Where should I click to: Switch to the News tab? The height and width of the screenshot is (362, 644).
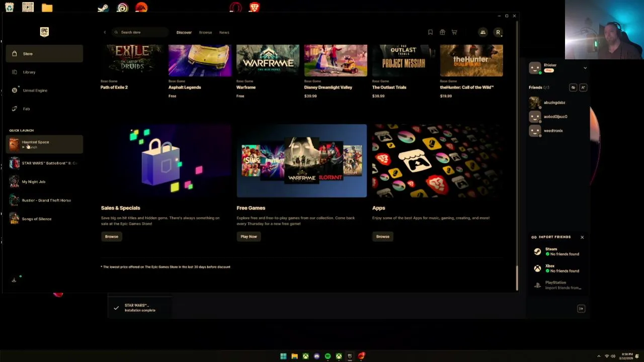click(x=224, y=32)
